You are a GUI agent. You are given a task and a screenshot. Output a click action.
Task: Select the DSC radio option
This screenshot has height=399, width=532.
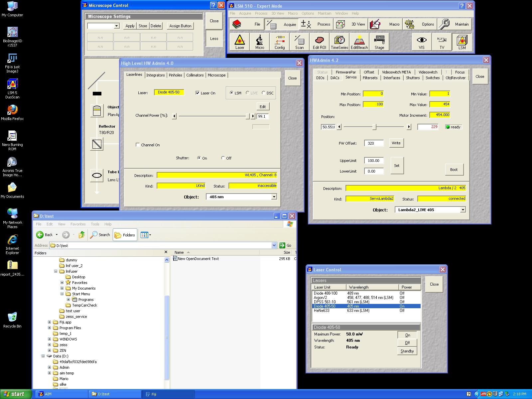pyautogui.click(x=264, y=93)
